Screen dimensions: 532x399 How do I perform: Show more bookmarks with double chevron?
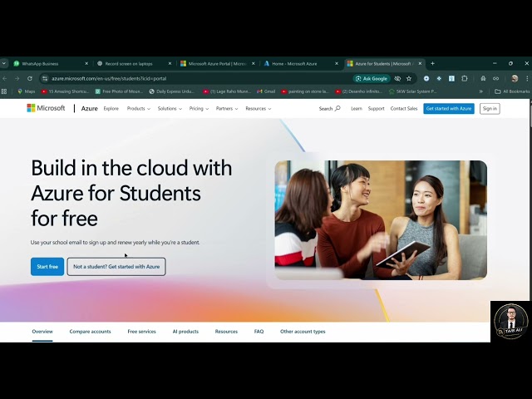(x=480, y=91)
